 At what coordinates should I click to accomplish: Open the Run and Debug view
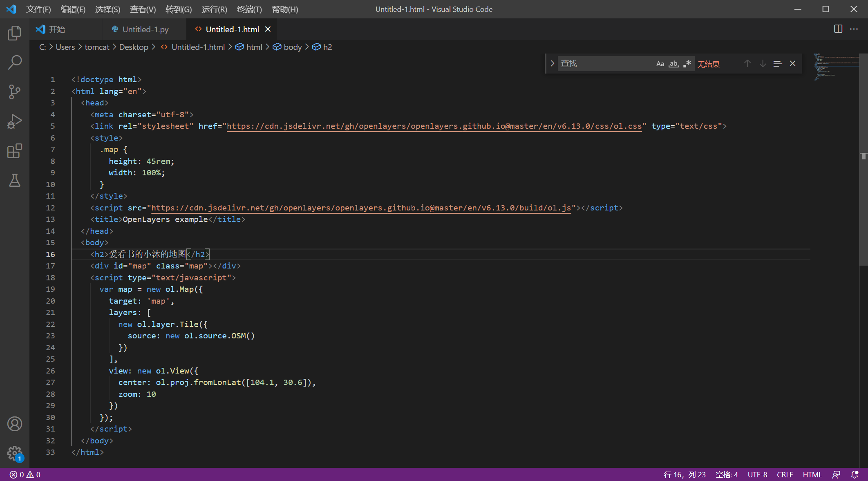click(15, 121)
